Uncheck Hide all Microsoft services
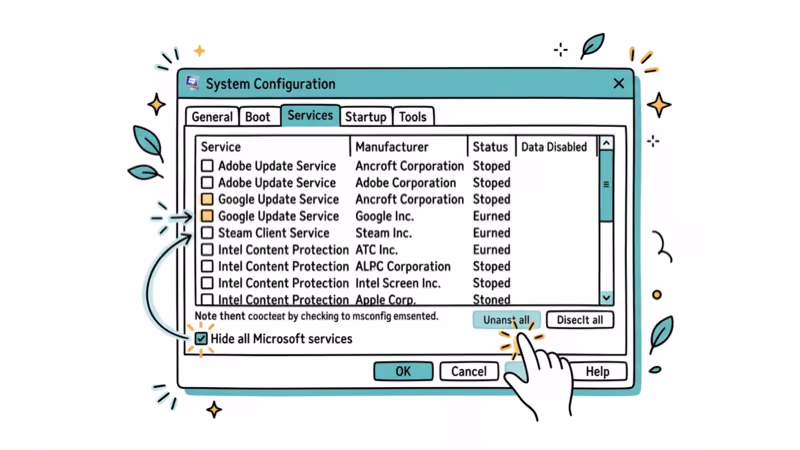 coord(201,338)
